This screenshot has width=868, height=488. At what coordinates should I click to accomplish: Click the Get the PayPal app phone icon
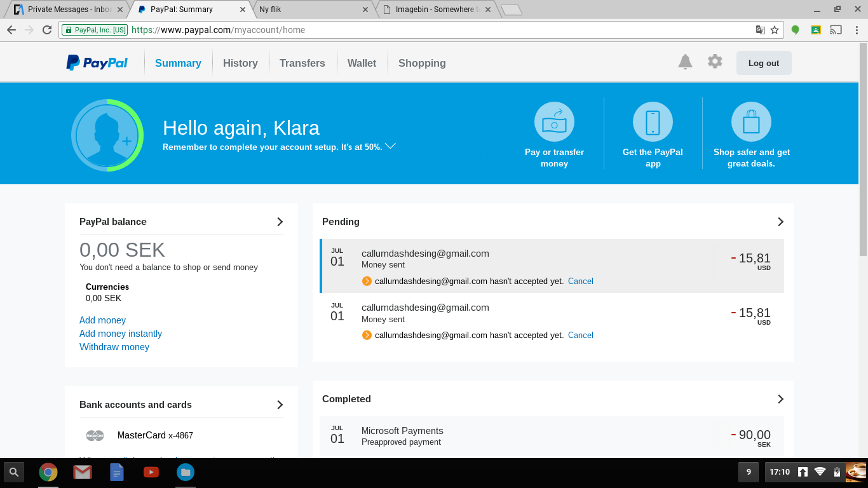[653, 122]
